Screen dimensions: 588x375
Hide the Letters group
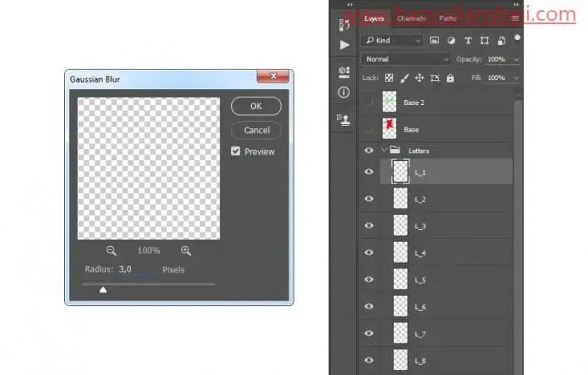(369, 150)
